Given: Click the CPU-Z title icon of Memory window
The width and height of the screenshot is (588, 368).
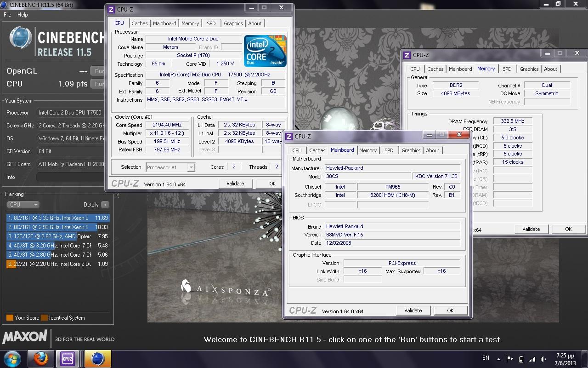Looking at the screenshot, I should [x=407, y=55].
